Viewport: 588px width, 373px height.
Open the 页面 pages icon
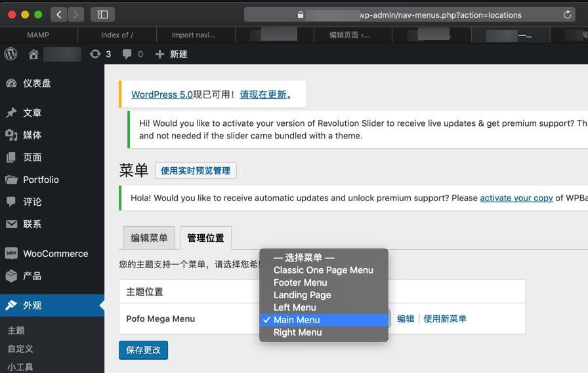coord(11,157)
